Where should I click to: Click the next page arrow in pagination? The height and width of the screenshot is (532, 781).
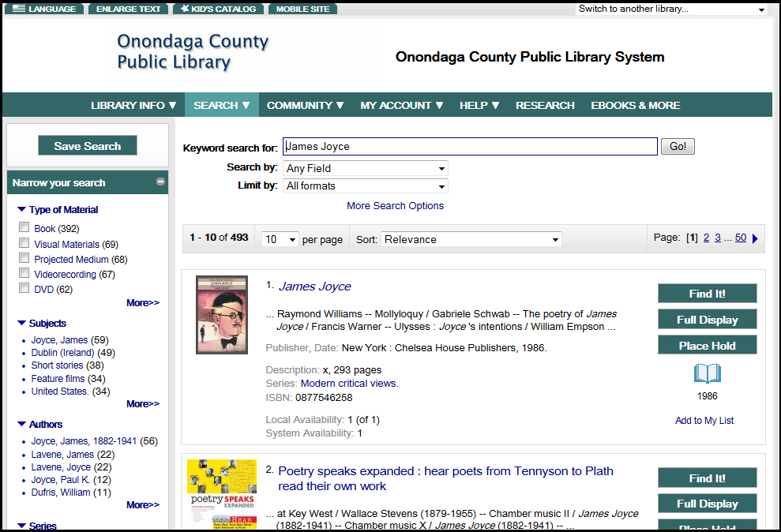click(x=756, y=238)
